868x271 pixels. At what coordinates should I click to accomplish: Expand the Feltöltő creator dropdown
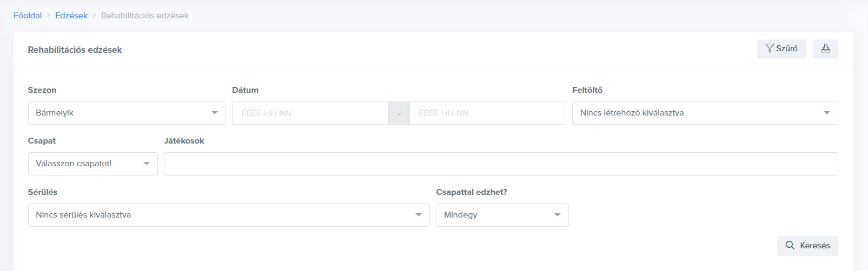pos(705,113)
